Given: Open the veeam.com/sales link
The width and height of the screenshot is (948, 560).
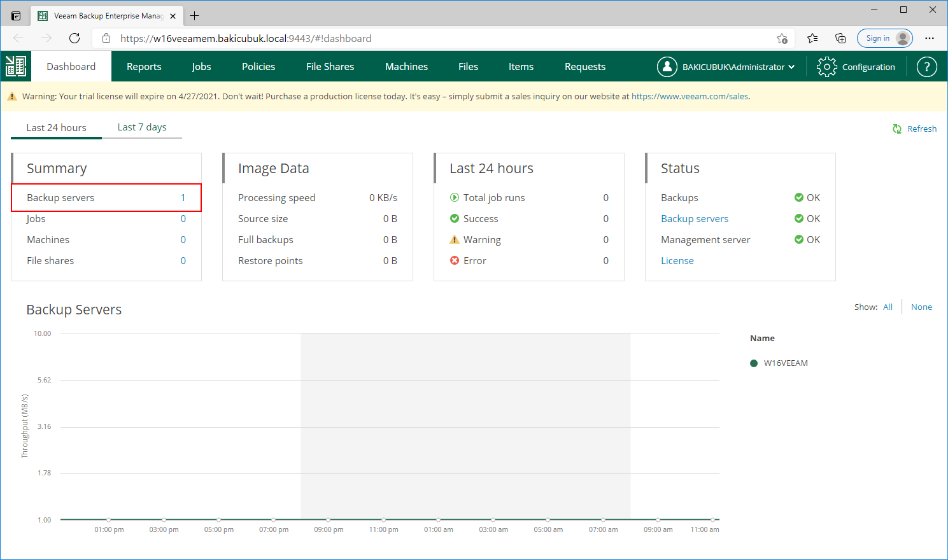Looking at the screenshot, I should point(690,97).
